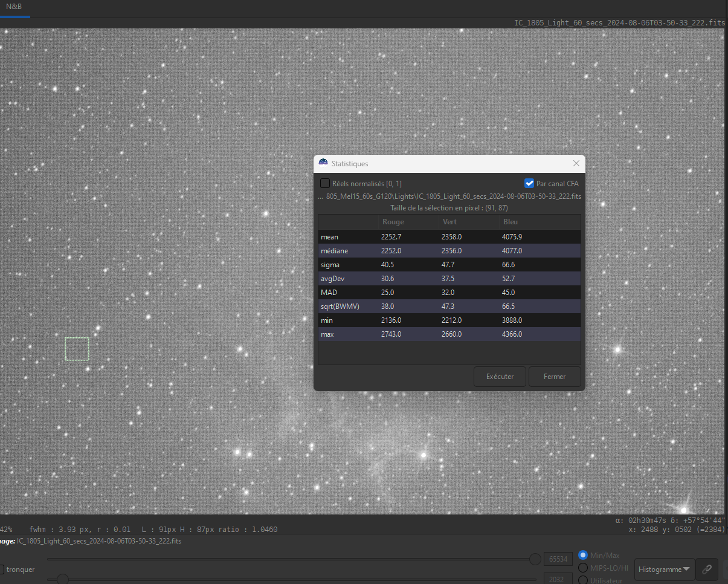Click the Vert column header
This screenshot has width=728, height=584.
click(449, 222)
